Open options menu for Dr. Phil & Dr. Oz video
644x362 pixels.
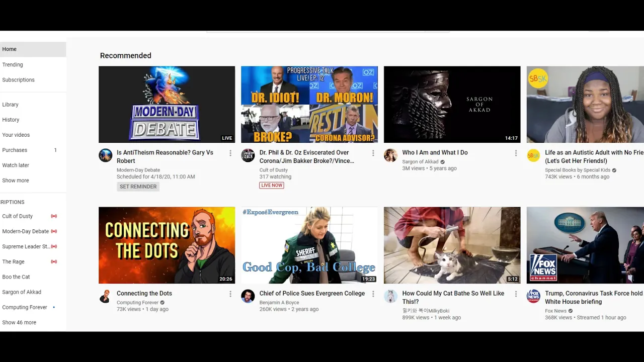click(373, 153)
